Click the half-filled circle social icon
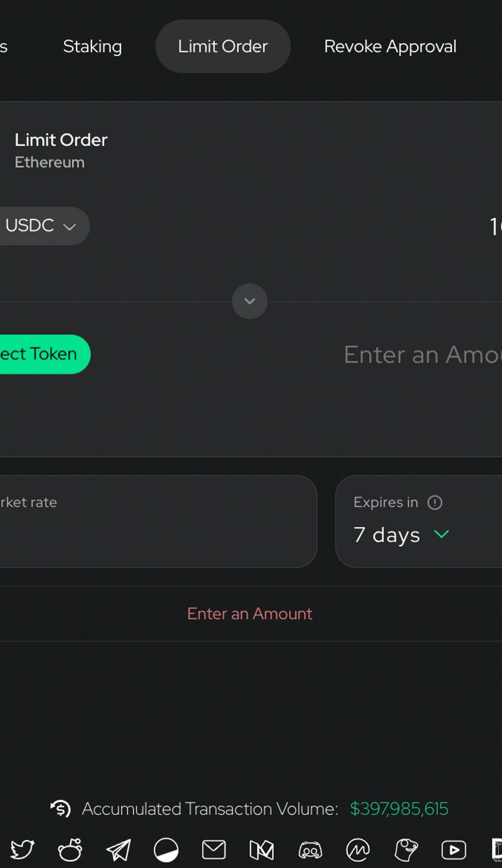The image size is (502, 868). tap(166, 850)
